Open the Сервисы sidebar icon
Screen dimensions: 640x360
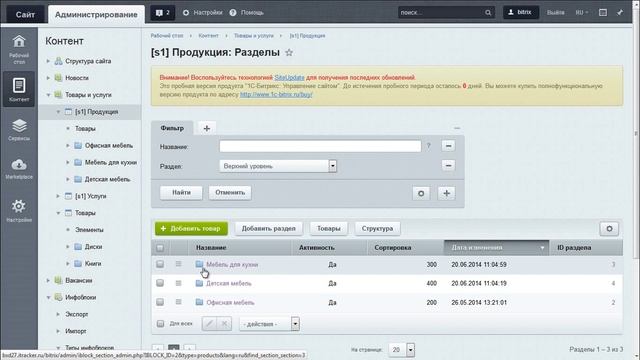pyautogui.click(x=19, y=129)
